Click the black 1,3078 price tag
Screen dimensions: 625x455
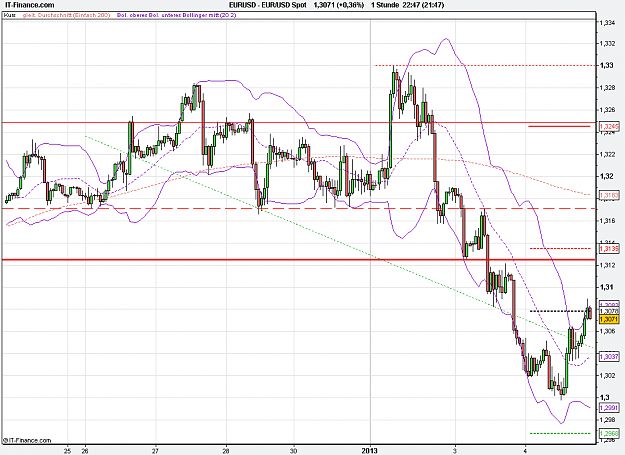609,311
